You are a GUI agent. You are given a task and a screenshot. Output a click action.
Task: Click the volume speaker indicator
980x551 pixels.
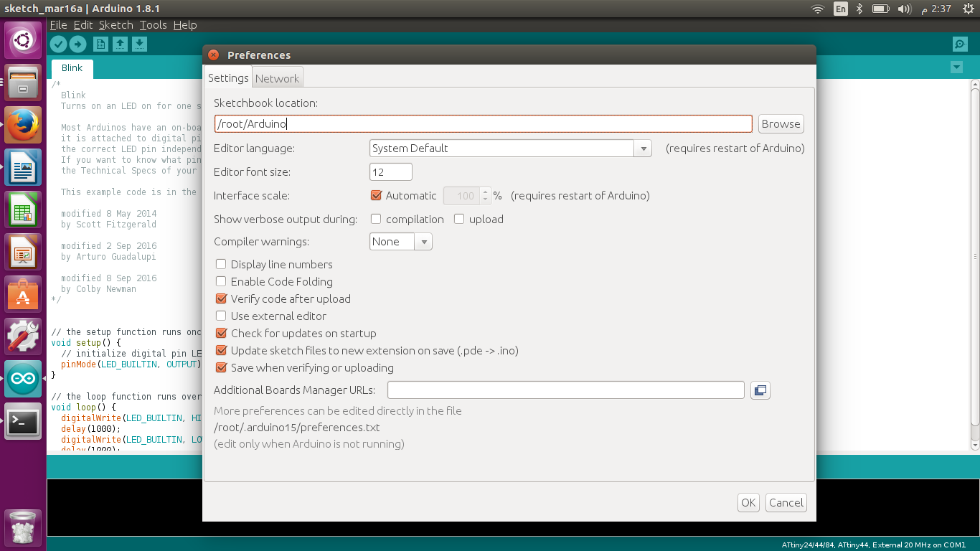coord(904,9)
